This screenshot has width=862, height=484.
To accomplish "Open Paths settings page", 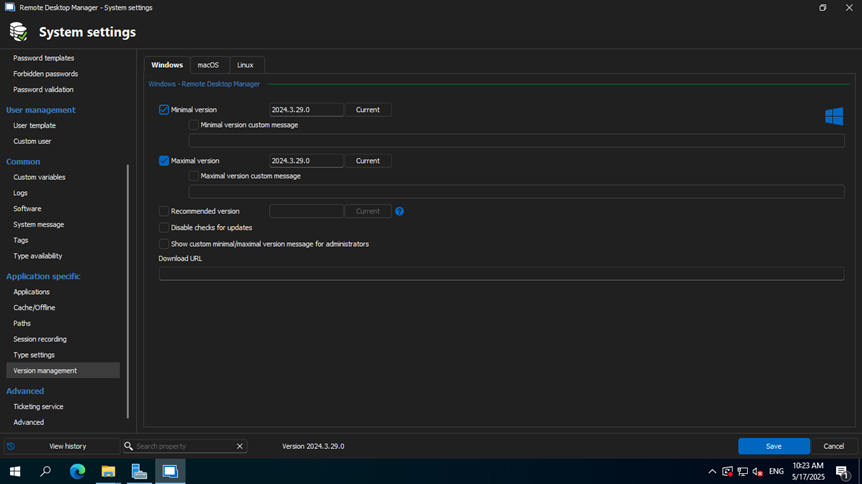I will pos(22,323).
